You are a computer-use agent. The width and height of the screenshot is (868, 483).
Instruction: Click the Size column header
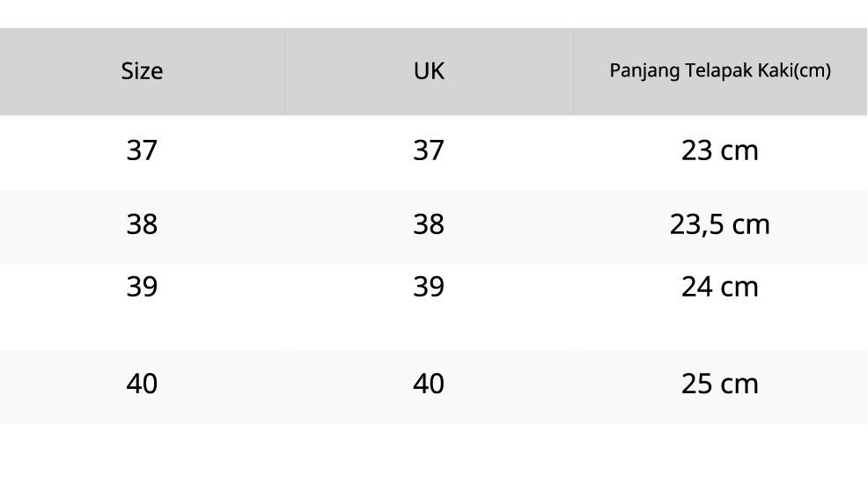point(142,71)
